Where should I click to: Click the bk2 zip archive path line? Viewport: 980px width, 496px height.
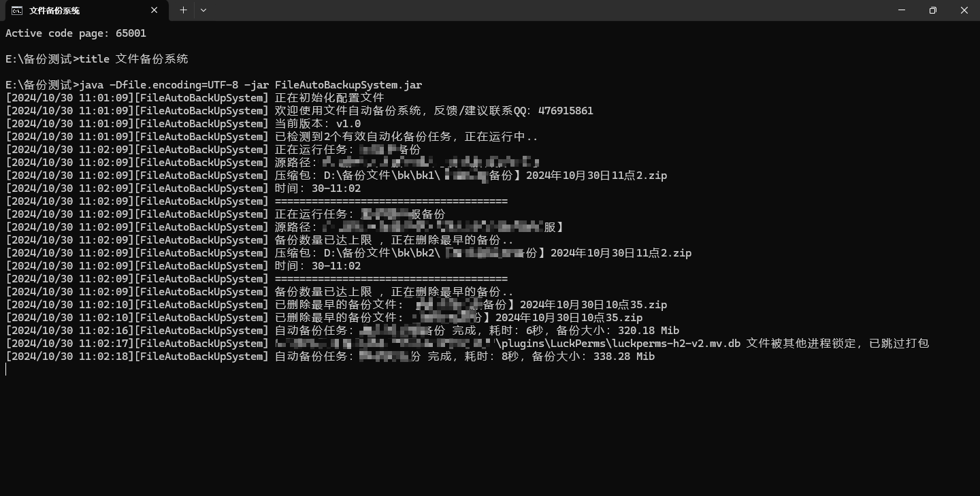(x=483, y=253)
